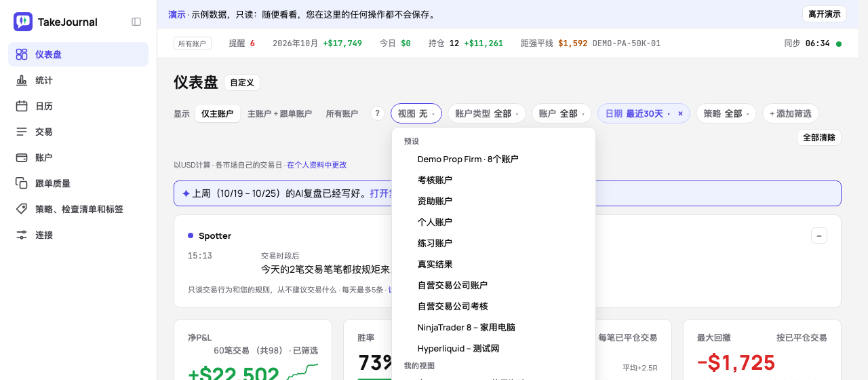Open the 账户类型 全部 dropdown
The height and width of the screenshot is (380, 868).
[x=487, y=114]
